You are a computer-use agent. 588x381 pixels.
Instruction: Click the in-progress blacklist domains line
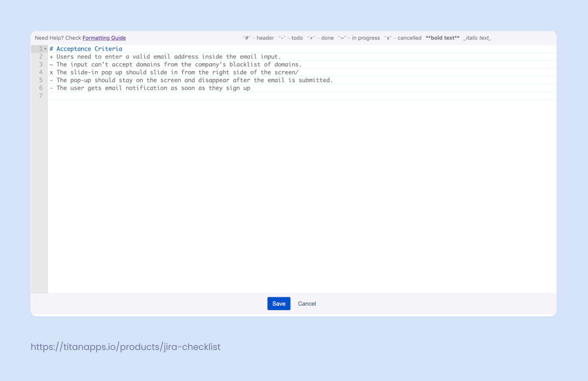coord(175,64)
